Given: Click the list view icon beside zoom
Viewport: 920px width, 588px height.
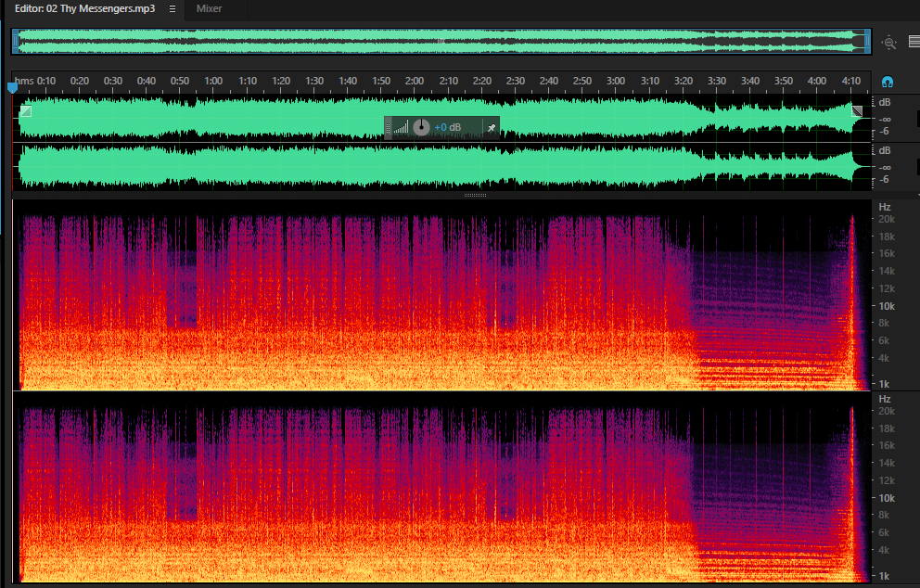Looking at the screenshot, I should pos(914,41).
